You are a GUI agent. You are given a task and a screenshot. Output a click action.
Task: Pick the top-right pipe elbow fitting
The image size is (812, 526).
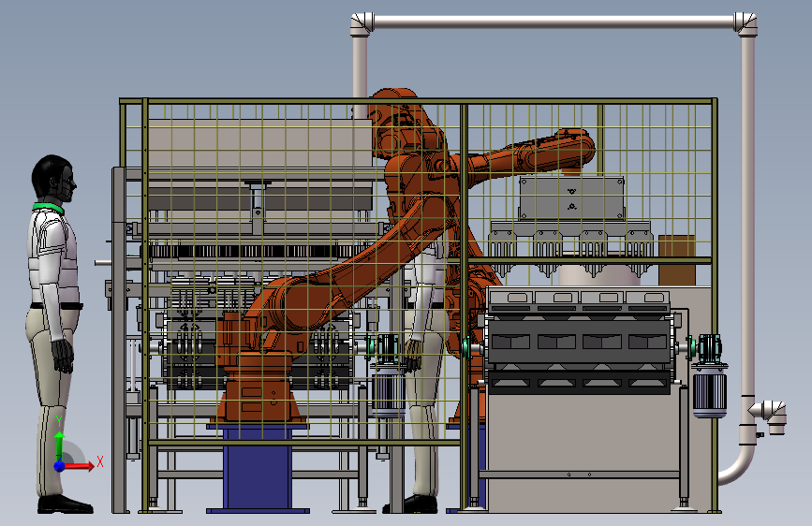pyautogui.click(x=746, y=23)
